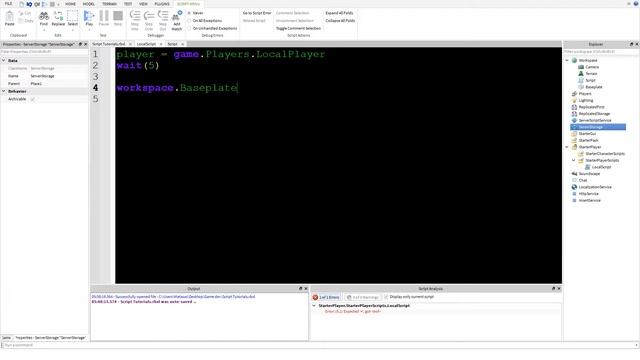Click Reload Script button
Image resolution: width=640 pixels, height=360 pixels.
coord(254,20)
